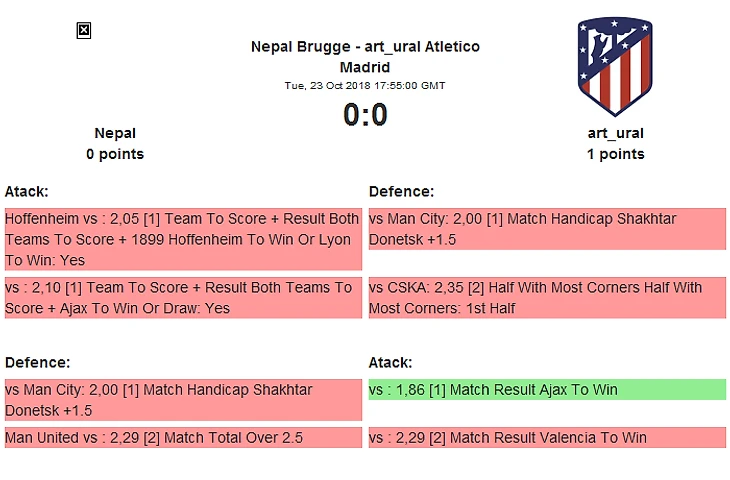The height and width of the screenshot is (480, 730).
Task: Select the CSKA Half With Most Corners bet
Action: pyautogui.click(x=547, y=298)
